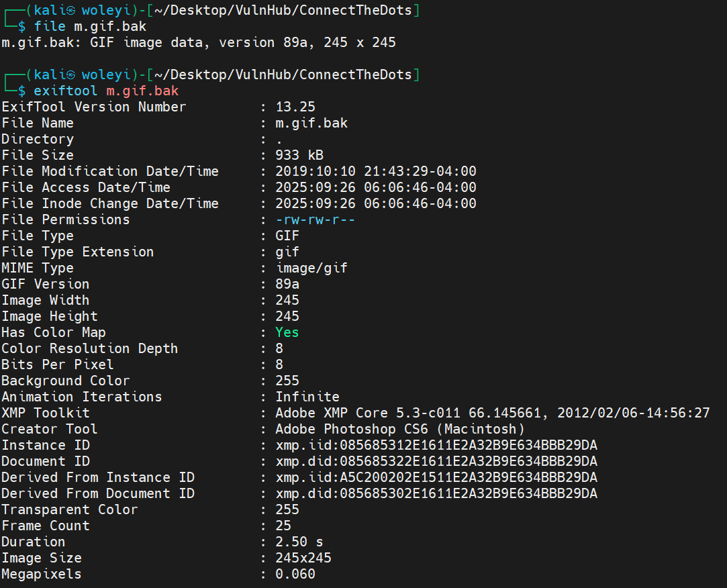The image size is (727, 588).
Task: Click the "exiftool" command text
Action: click(x=66, y=91)
